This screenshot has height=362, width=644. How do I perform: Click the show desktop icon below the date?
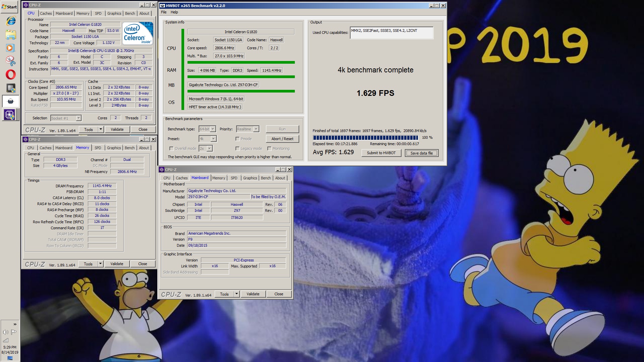(10, 358)
